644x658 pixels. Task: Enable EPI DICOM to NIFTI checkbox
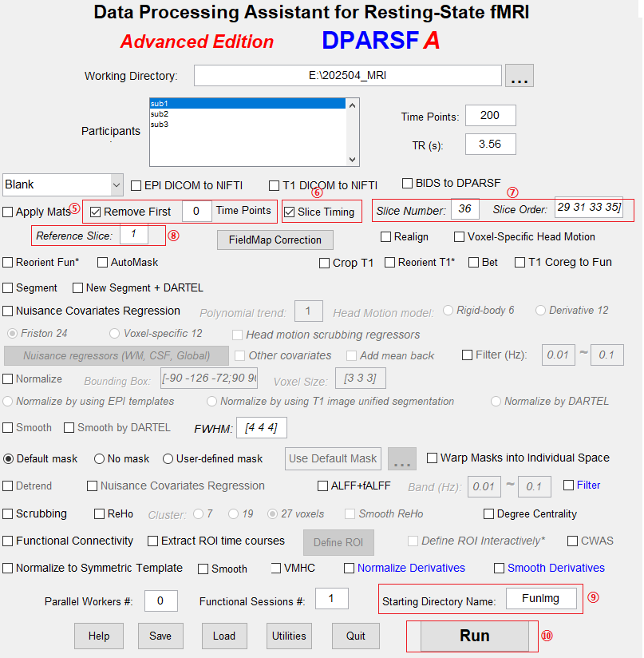136,185
